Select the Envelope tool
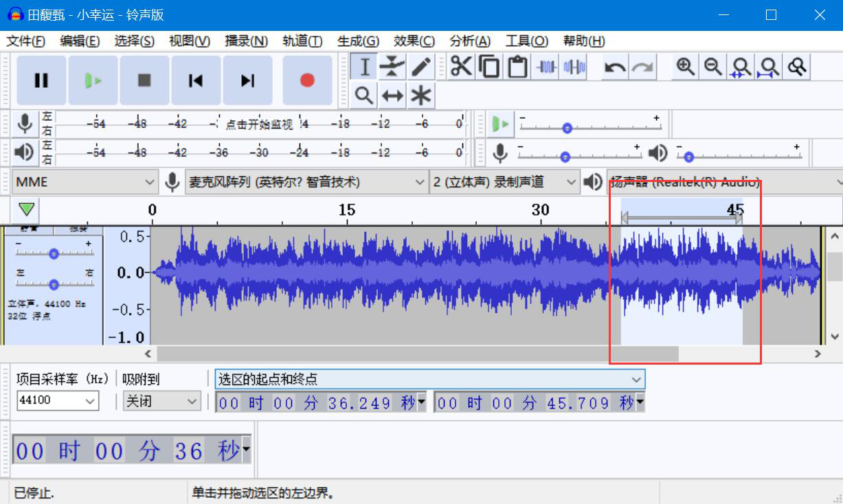Image resolution: width=843 pixels, height=504 pixels. [392, 67]
